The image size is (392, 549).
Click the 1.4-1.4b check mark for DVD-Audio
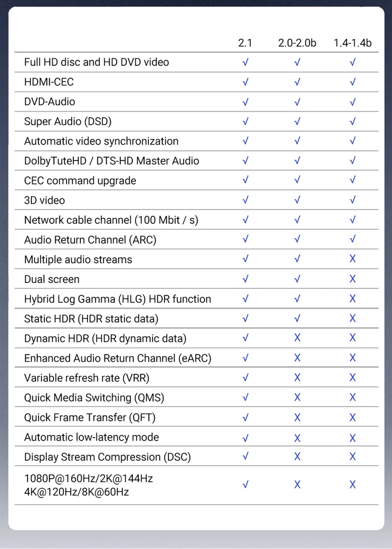[x=352, y=102]
